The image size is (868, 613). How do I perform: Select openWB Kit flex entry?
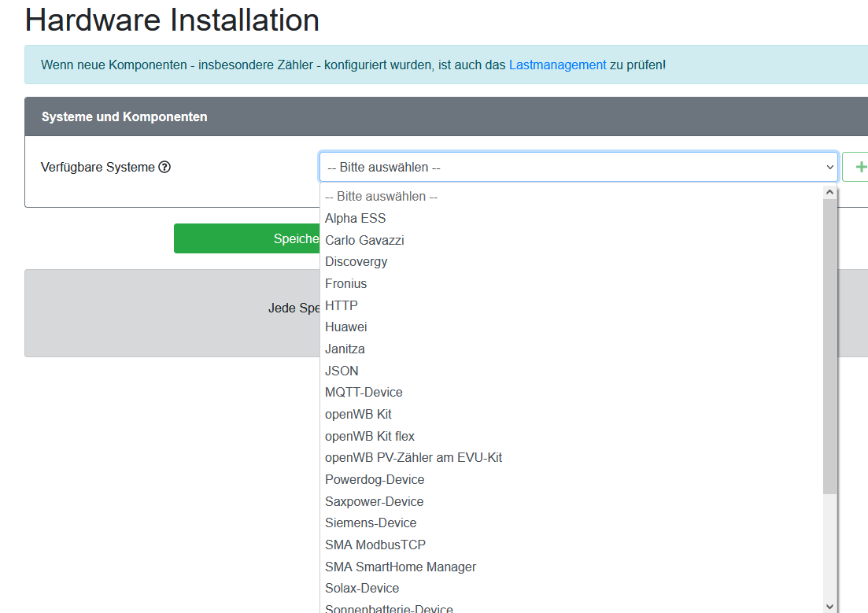[x=370, y=436]
